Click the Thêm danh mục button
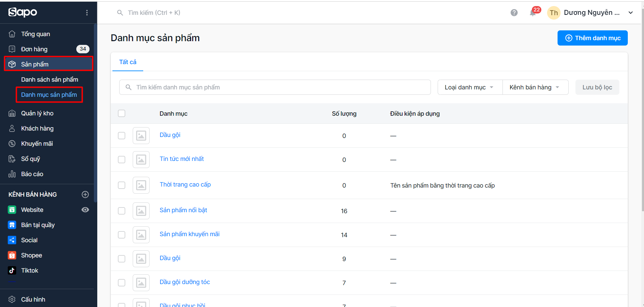 point(592,38)
